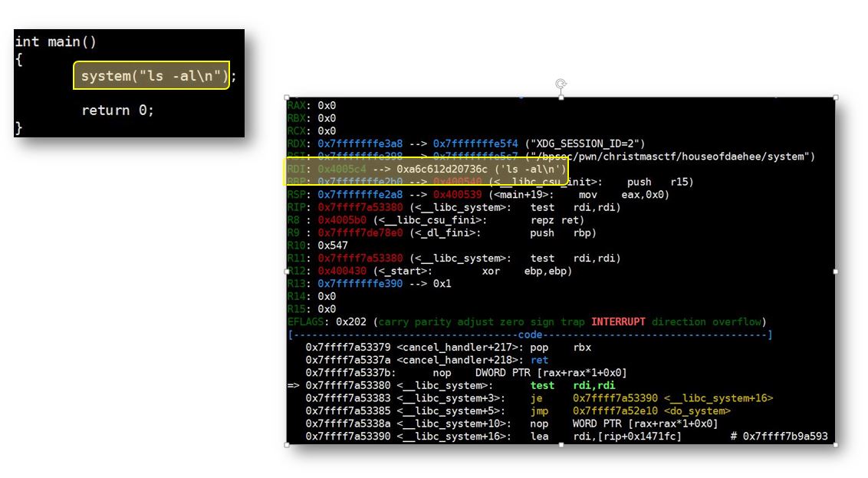Image resolution: width=868 pixels, height=478 pixels.
Task: Click the top-left resize handle of the debugger image
Action: pyautogui.click(x=288, y=97)
